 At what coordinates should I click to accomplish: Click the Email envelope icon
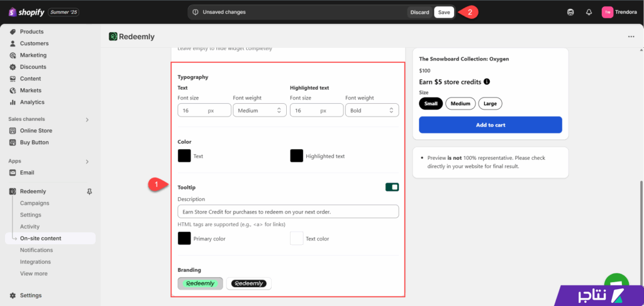click(x=13, y=173)
